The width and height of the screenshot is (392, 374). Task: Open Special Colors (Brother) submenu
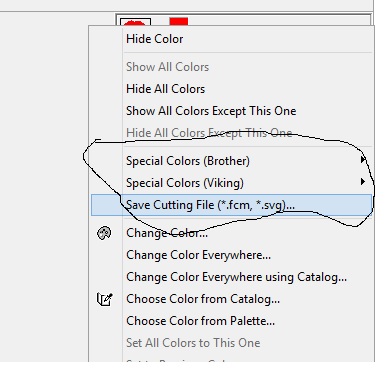pos(231,161)
